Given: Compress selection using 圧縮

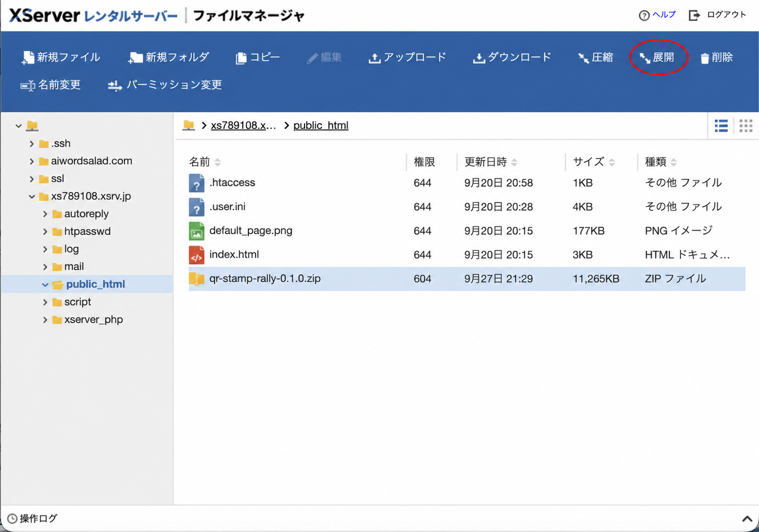Looking at the screenshot, I should click(x=595, y=58).
